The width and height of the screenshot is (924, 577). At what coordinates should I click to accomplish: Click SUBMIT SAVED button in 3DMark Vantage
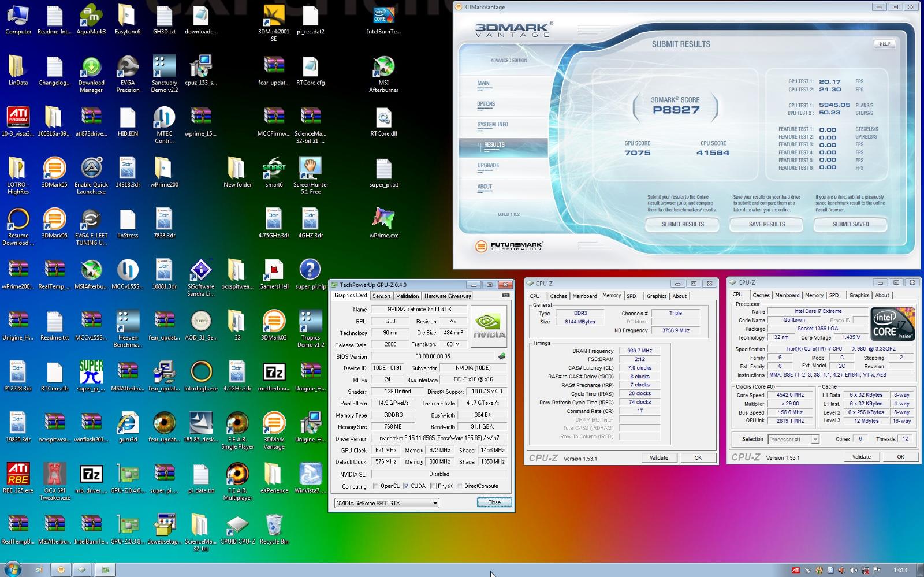coord(851,224)
